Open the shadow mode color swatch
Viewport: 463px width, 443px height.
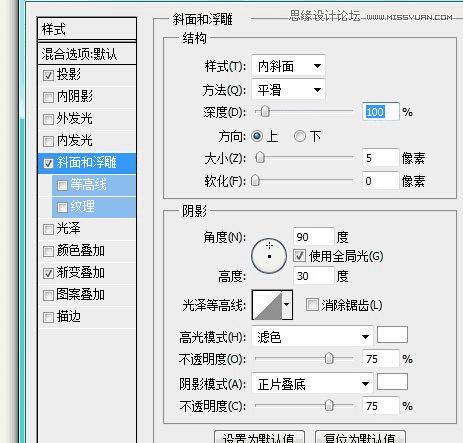(x=392, y=382)
